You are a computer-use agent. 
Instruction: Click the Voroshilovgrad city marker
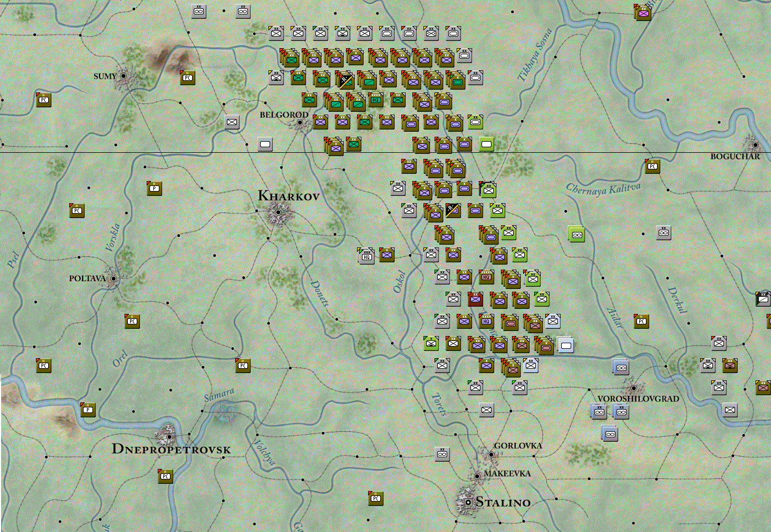[x=634, y=388]
